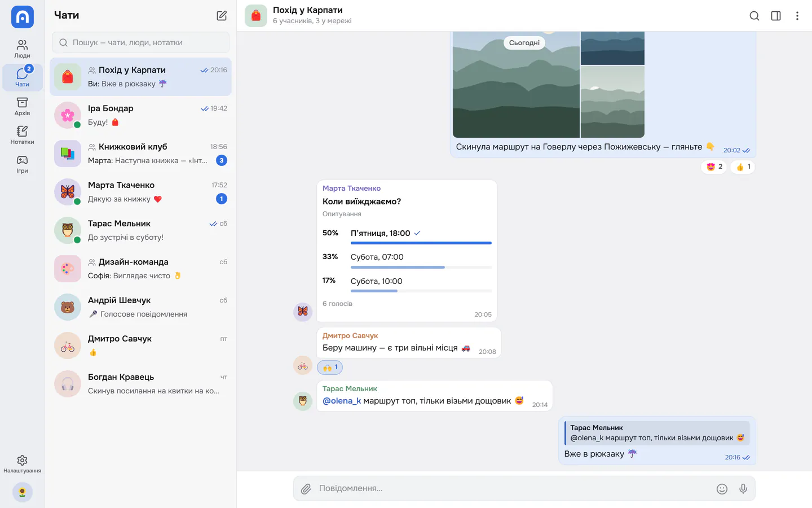Attach a file with the paperclip icon
The width and height of the screenshot is (812, 508).
pyautogui.click(x=306, y=489)
